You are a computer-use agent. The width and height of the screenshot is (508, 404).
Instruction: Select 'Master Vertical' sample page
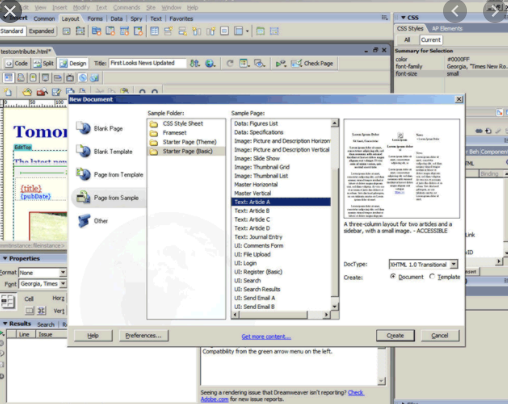point(253,193)
